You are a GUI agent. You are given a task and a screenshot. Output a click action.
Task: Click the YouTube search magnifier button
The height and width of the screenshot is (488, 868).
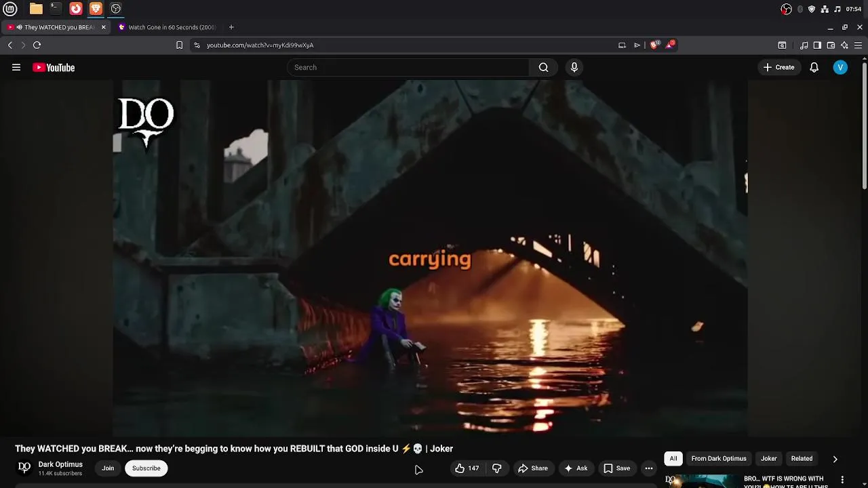(543, 67)
